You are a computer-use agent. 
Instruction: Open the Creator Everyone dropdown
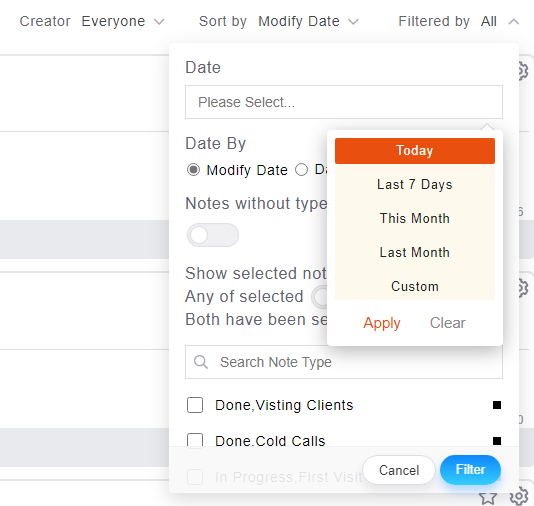coord(92,21)
